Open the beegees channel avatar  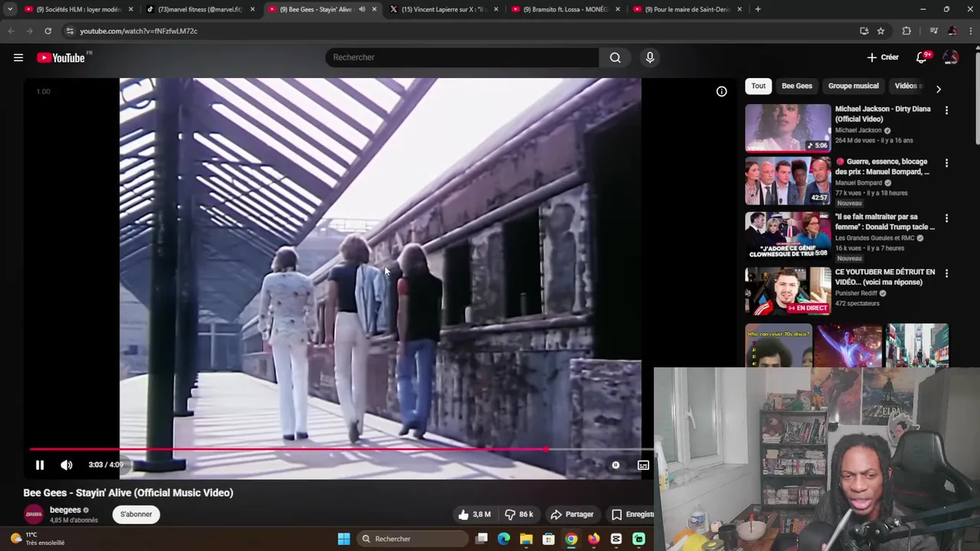tap(34, 514)
